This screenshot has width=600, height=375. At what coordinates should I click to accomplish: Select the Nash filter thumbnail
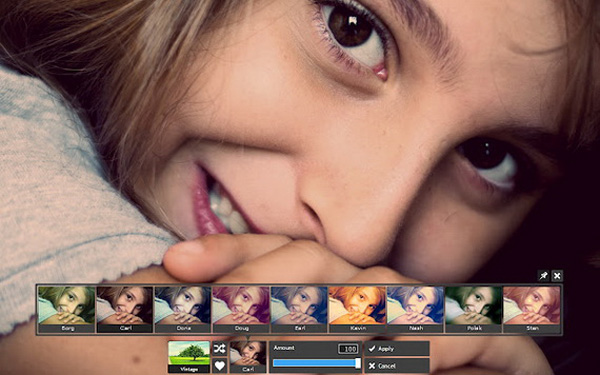point(416,309)
